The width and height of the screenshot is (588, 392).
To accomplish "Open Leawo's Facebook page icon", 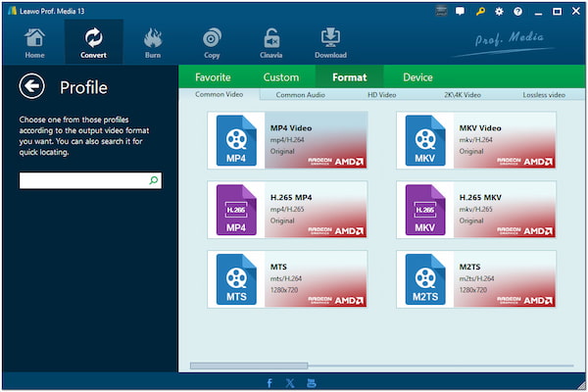I will (x=269, y=383).
